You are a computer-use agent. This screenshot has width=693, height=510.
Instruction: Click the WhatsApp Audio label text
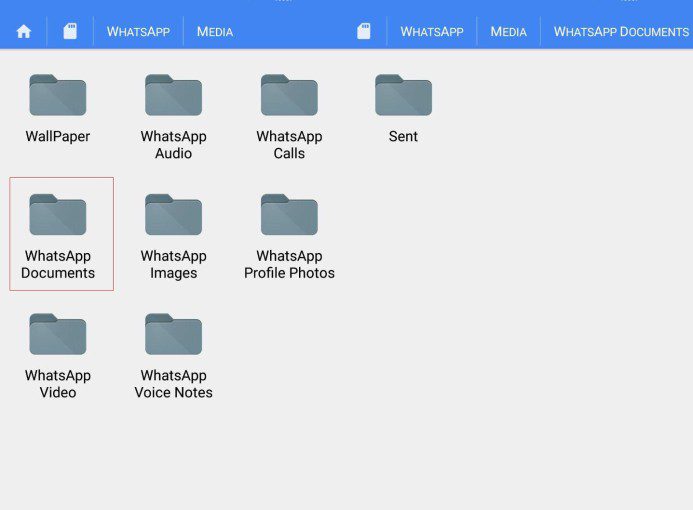173,145
